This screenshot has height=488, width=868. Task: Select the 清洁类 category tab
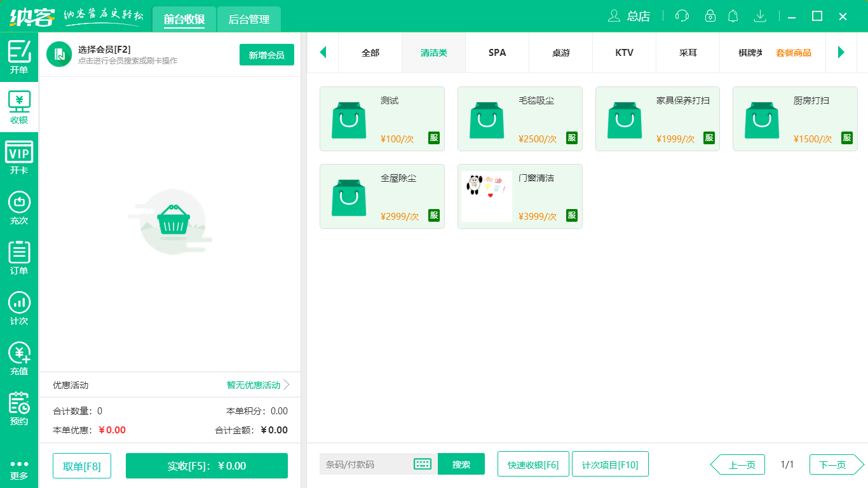pyautogui.click(x=434, y=53)
